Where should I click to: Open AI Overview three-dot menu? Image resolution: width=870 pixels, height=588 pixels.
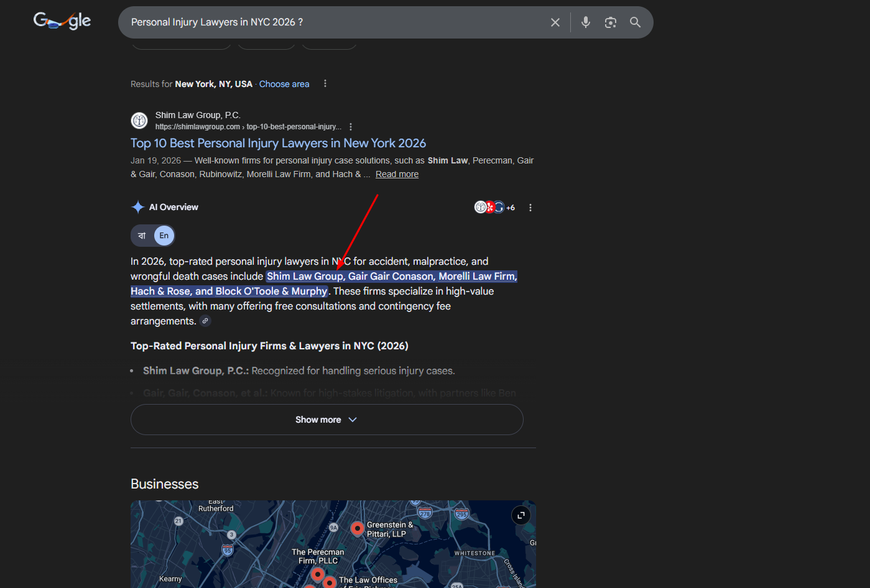(x=530, y=208)
